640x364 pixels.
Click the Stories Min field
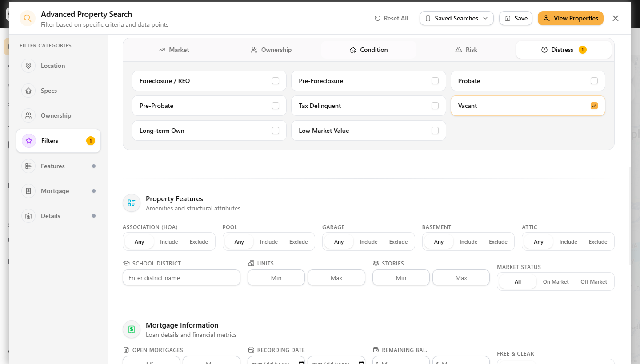pyautogui.click(x=401, y=278)
